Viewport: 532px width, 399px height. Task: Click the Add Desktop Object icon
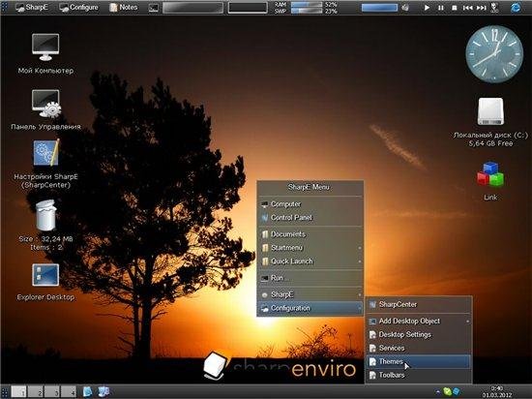(372, 322)
